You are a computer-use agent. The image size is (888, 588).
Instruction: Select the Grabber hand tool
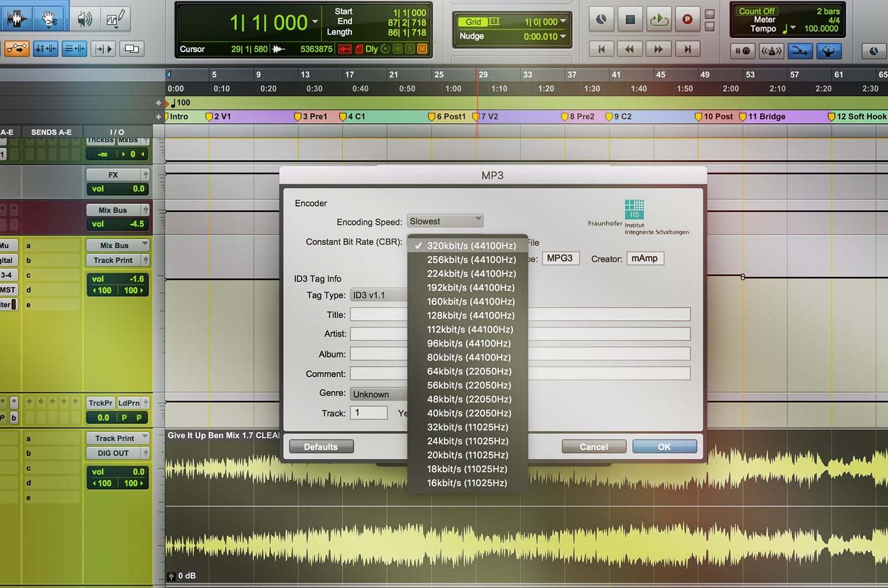pyautogui.click(x=50, y=19)
